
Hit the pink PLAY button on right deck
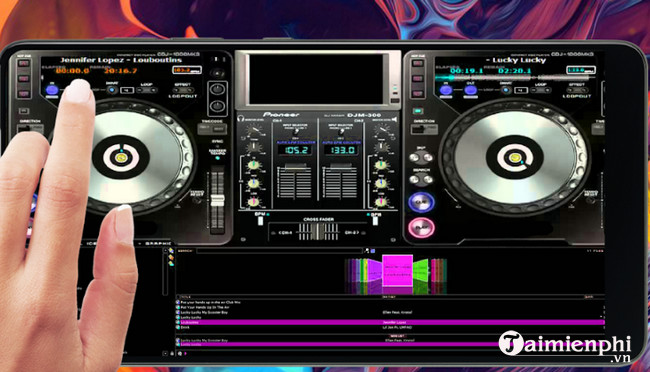point(421,228)
